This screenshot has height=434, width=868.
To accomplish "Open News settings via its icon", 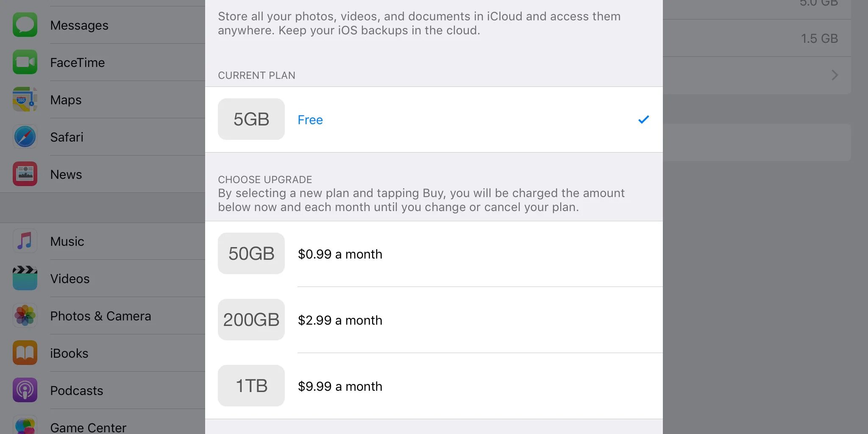I will [25, 174].
